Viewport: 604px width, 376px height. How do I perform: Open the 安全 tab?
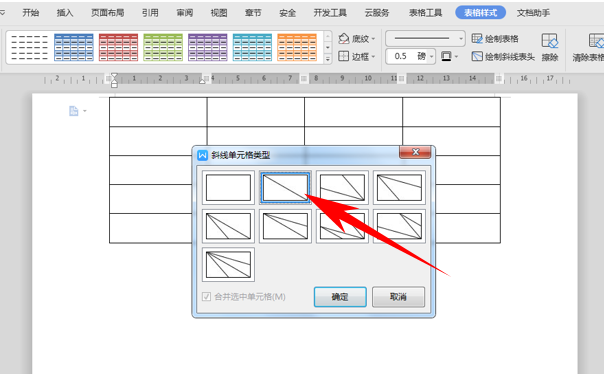point(287,13)
